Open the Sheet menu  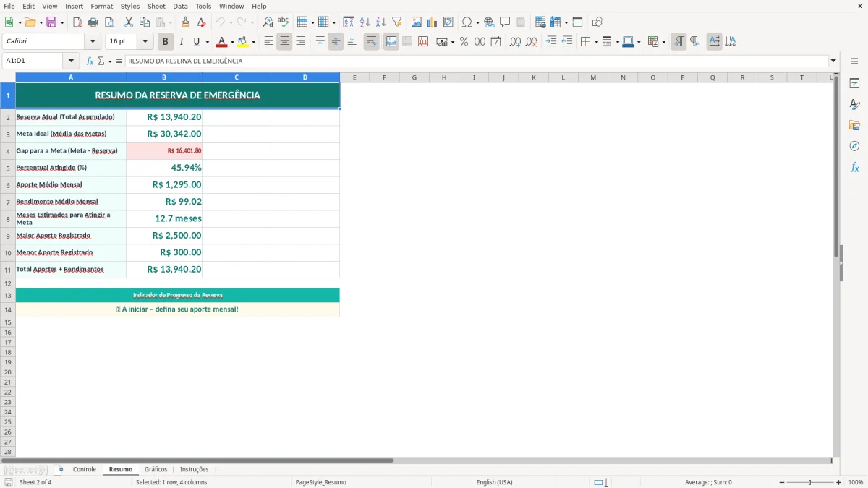coord(156,6)
